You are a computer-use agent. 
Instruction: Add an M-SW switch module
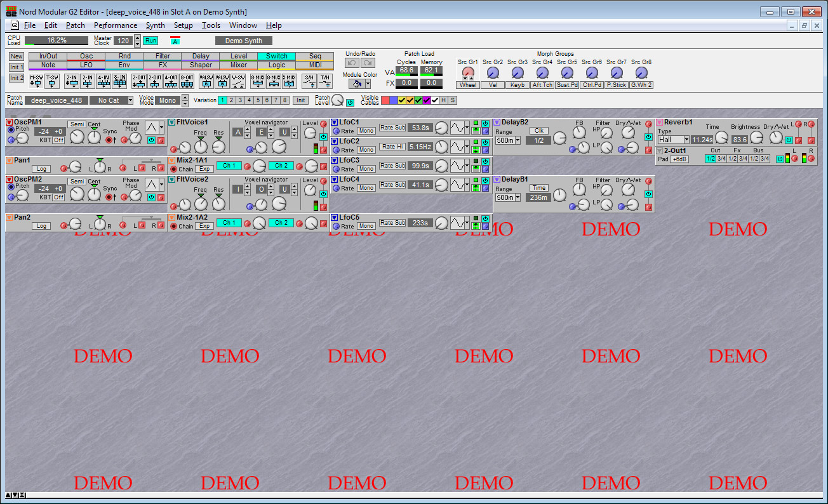click(36, 81)
